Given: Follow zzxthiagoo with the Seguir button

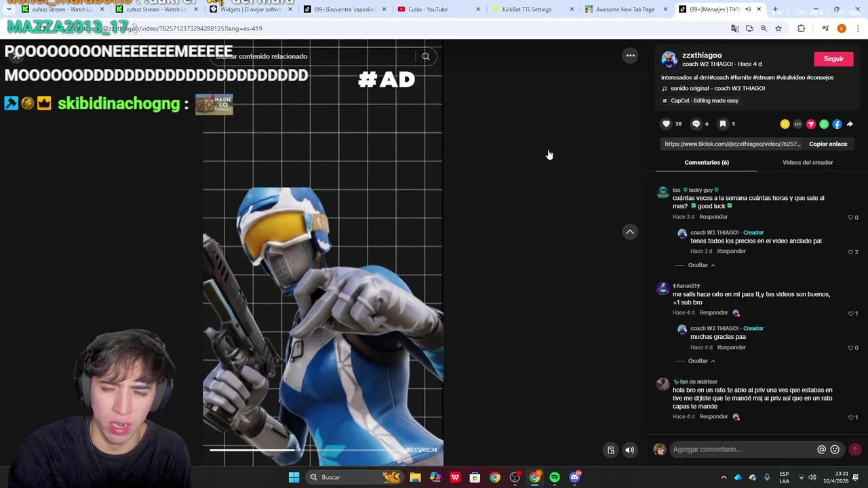Looking at the screenshot, I should coord(833,59).
